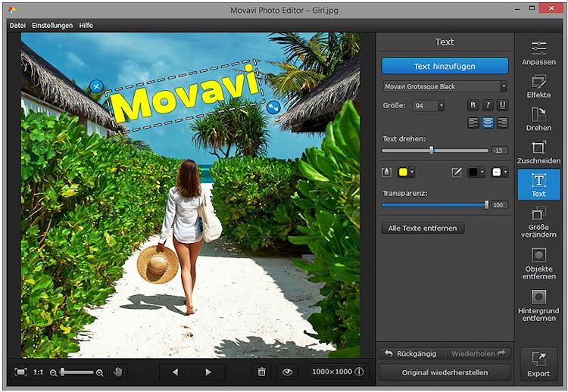Image resolution: width=568 pixels, height=392 pixels.
Task: Click the text fill color bucket icon
Action: click(x=386, y=173)
